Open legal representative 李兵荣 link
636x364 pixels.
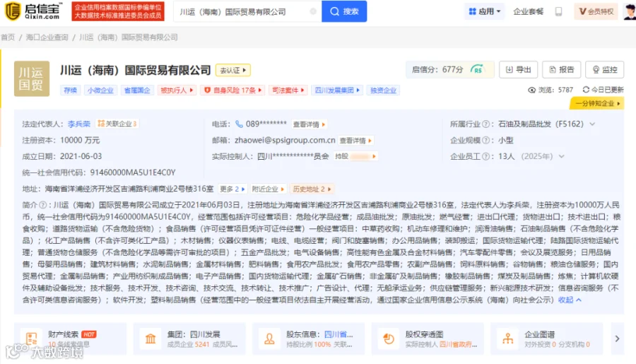pyautogui.click(x=79, y=124)
